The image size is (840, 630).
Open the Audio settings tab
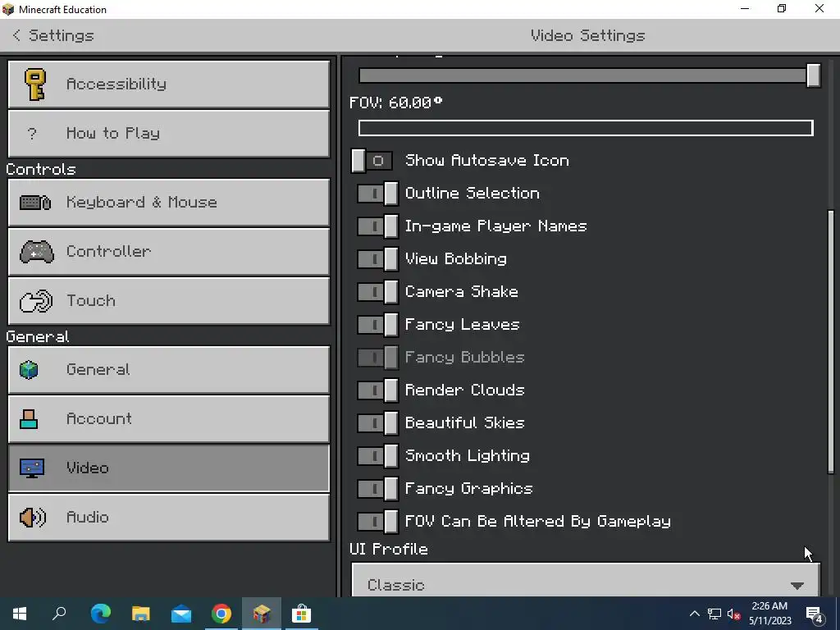pos(169,518)
